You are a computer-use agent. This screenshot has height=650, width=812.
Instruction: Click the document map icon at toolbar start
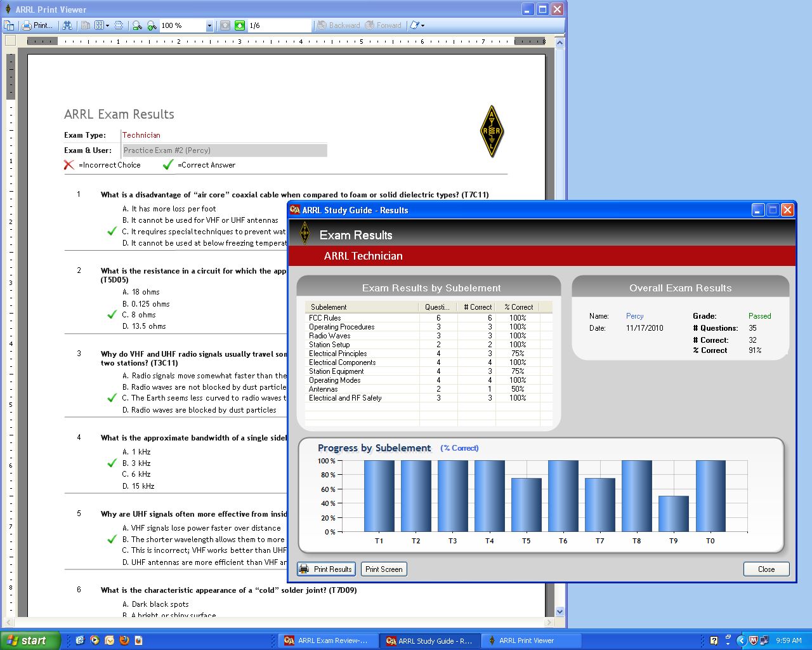coord(9,25)
